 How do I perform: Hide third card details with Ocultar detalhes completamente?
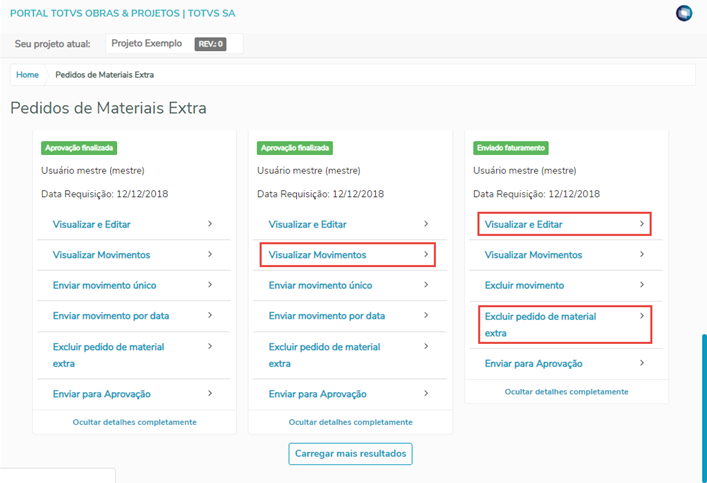(566, 391)
